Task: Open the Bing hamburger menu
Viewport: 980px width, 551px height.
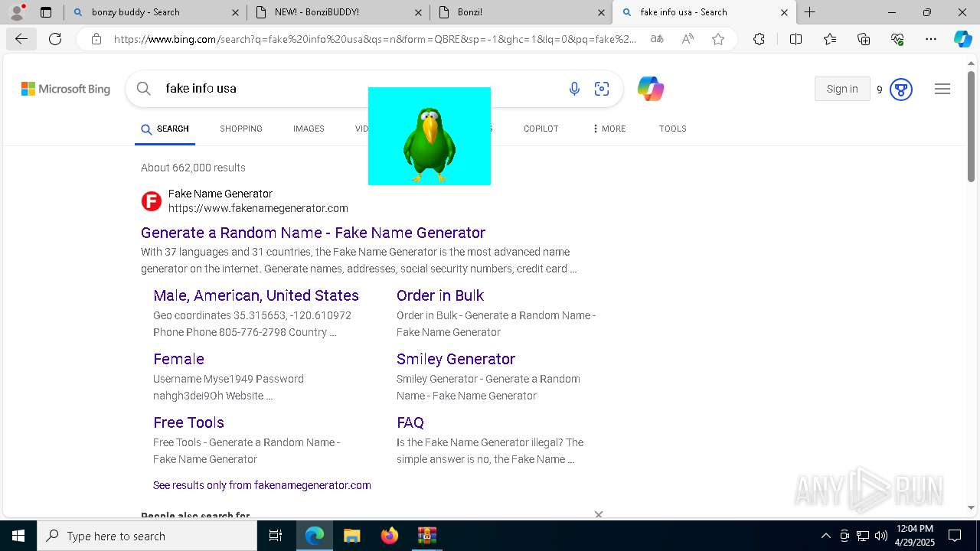Action: tap(942, 89)
